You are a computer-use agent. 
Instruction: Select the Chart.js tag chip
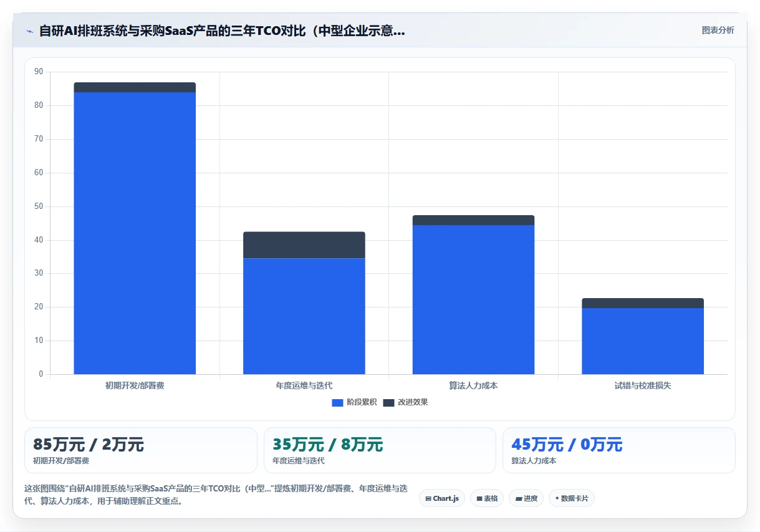[442, 498]
